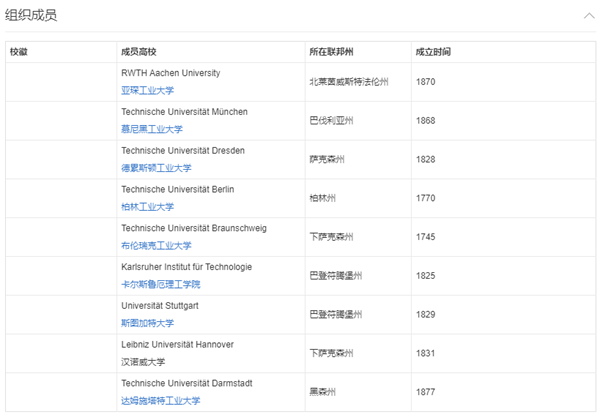600x420 pixels.
Task: Collapse the 组织成员 section chevron
Action: point(589,16)
